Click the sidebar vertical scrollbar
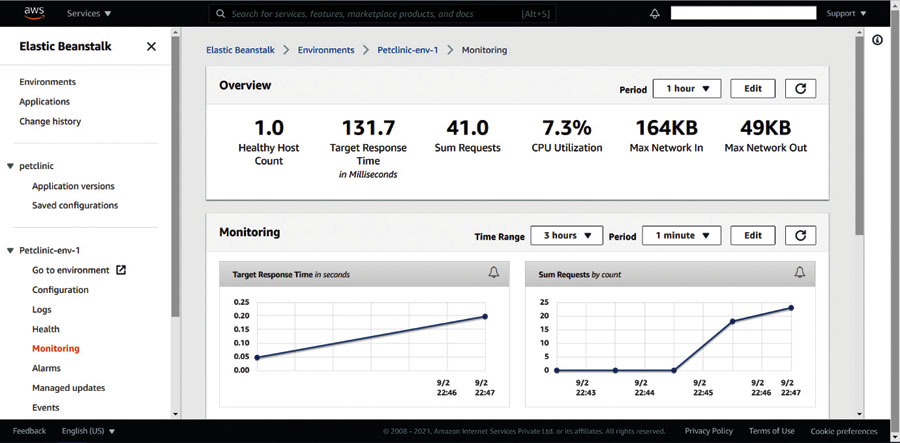The image size is (900, 443). 176,200
